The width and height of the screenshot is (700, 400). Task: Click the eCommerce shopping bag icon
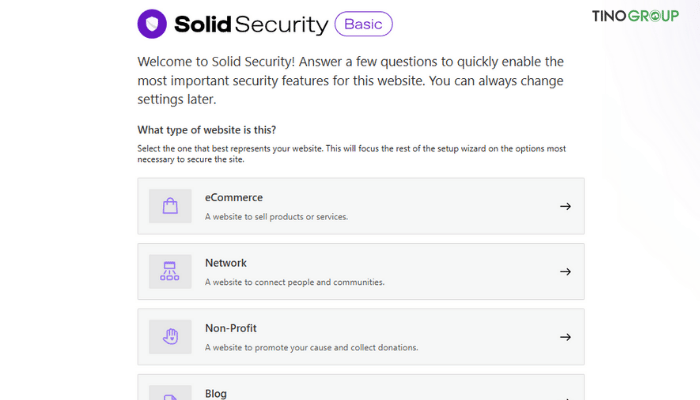pos(170,206)
